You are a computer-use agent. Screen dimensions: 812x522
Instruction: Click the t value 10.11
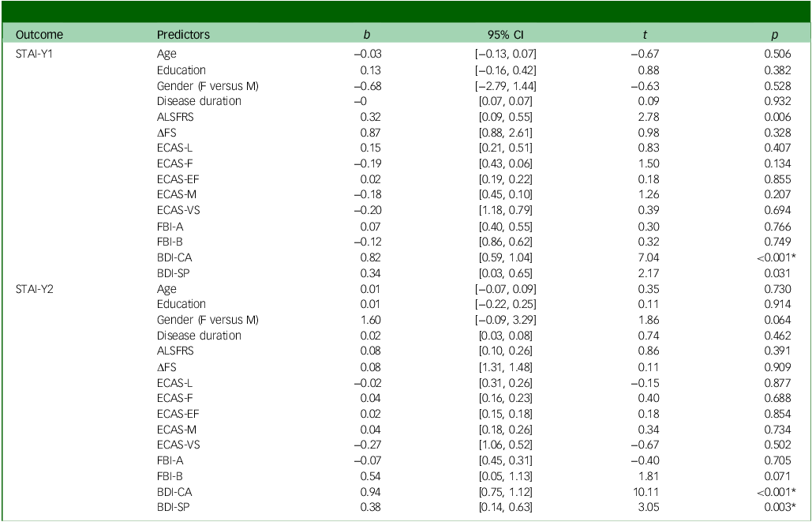coord(647,491)
